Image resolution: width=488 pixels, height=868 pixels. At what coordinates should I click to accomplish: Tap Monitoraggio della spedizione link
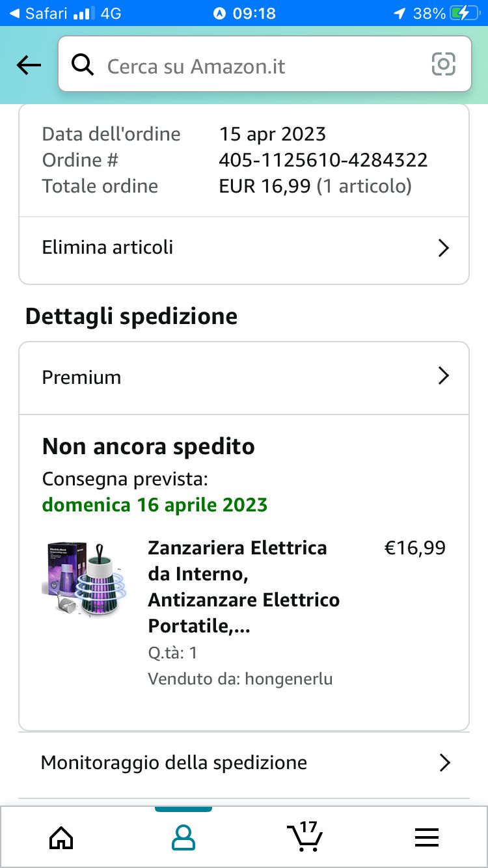[174, 763]
